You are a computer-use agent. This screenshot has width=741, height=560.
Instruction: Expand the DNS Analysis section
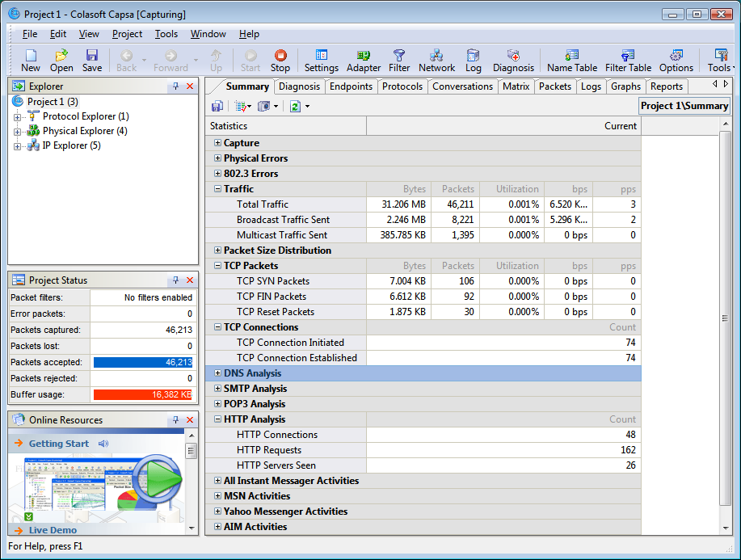(x=217, y=373)
